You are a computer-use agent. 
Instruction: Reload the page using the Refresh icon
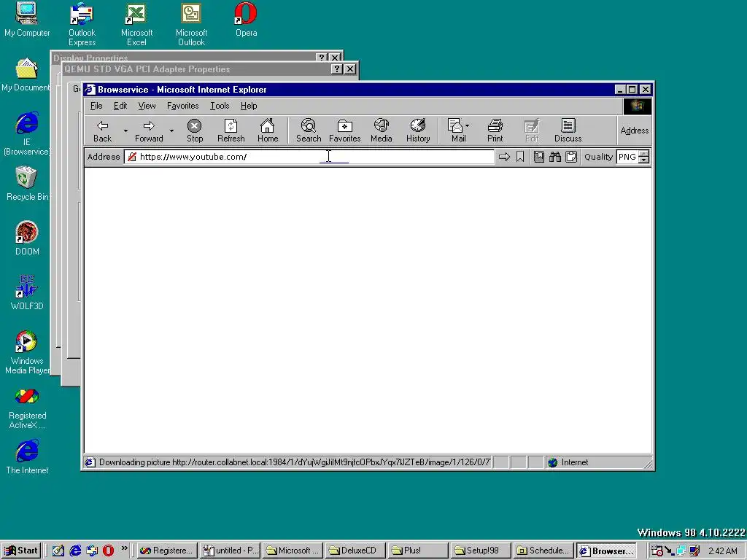pos(231,125)
